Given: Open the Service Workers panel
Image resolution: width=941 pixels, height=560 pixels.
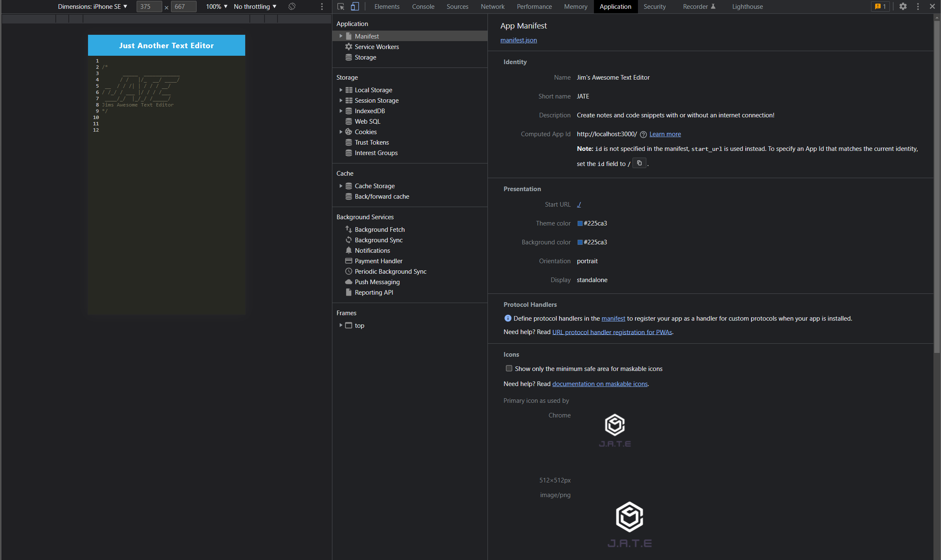Looking at the screenshot, I should [x=376, y=47].
